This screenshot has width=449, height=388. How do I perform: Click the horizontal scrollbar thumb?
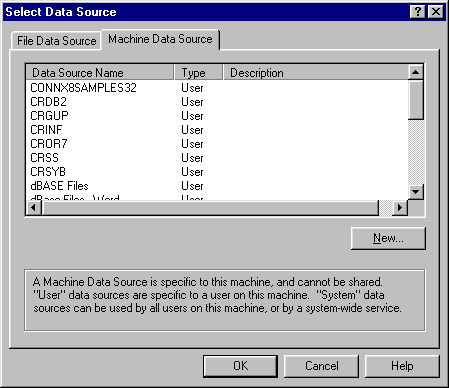click(210, 207)
